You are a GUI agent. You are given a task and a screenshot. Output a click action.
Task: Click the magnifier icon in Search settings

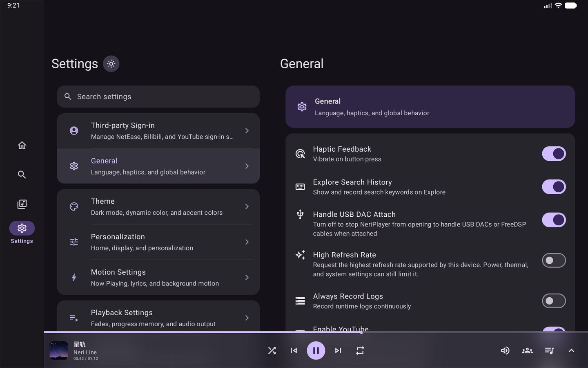click(68, 96)
